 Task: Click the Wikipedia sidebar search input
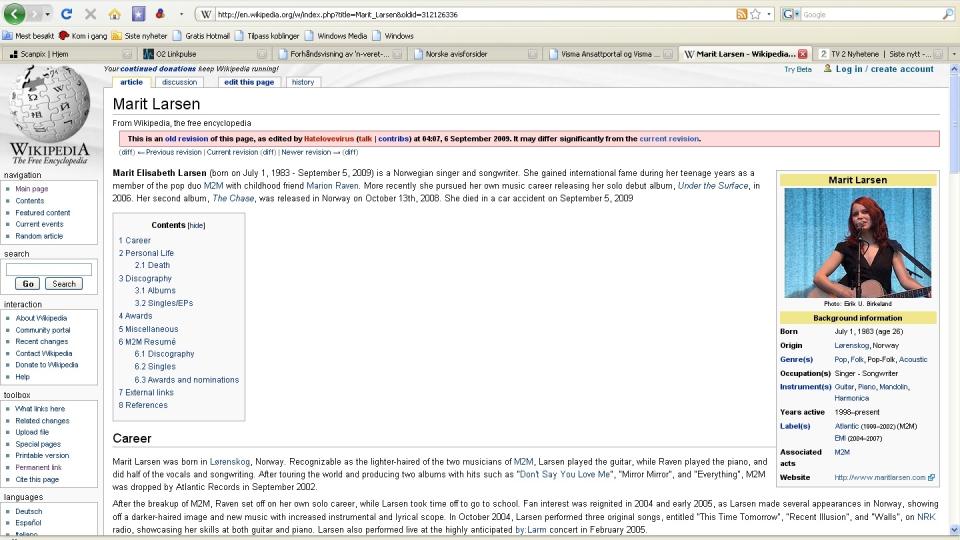pos(49,269)
